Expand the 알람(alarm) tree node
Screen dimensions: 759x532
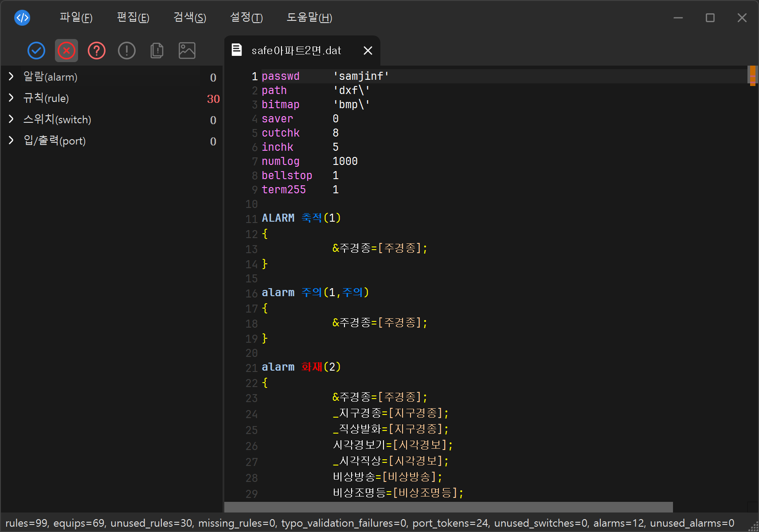click(x=12, y=77)
